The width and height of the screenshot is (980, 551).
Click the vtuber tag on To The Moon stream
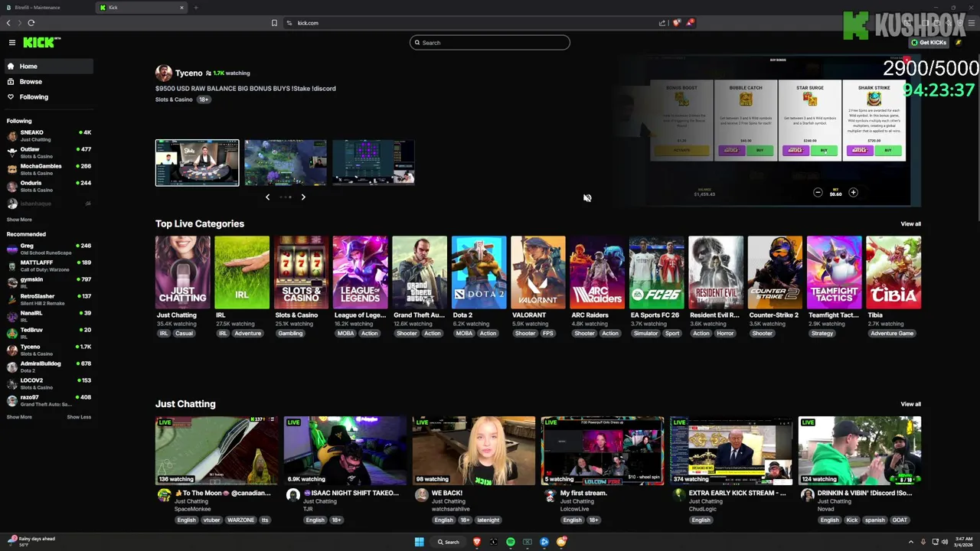point(211,520)
